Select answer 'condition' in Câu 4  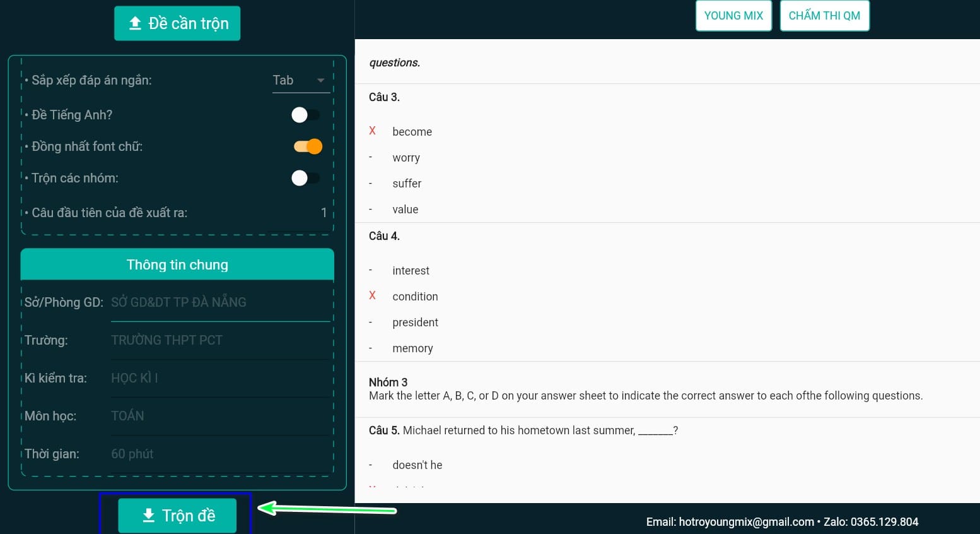click(415, 297)
